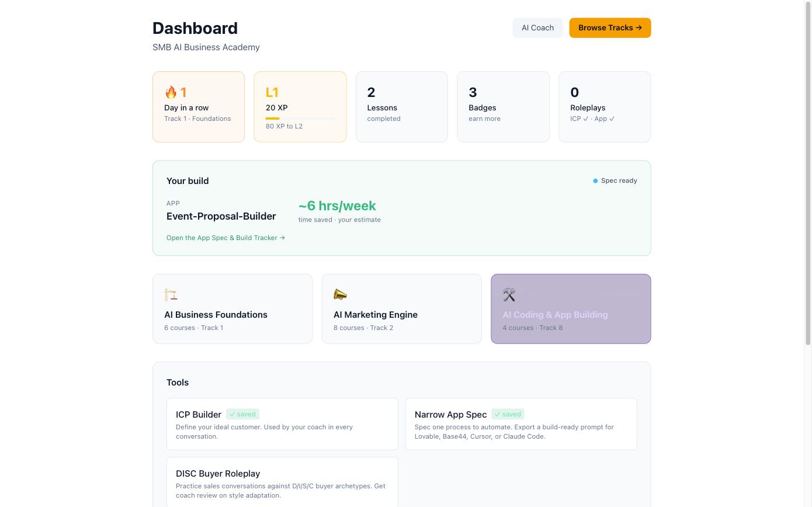
Task: Click the ~6 hrs/week time saved value
Action: 337,206
